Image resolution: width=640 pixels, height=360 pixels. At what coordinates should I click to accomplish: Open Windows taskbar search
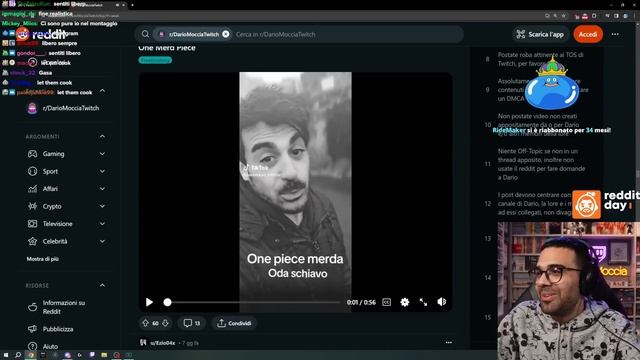tap(18, 355)
